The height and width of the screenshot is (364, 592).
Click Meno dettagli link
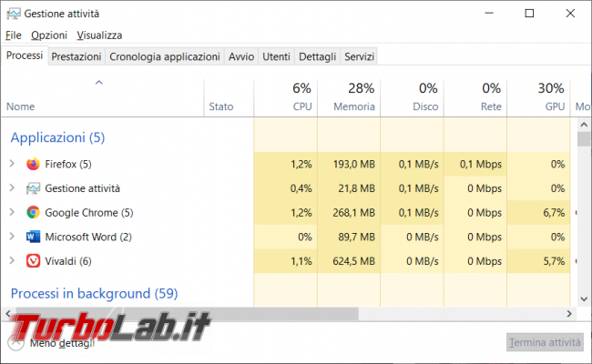click(62, 343)
